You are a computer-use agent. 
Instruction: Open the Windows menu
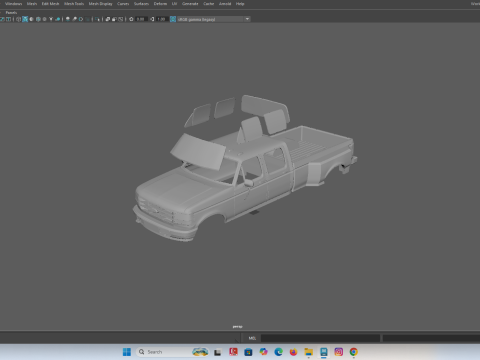tap(13, 4)
